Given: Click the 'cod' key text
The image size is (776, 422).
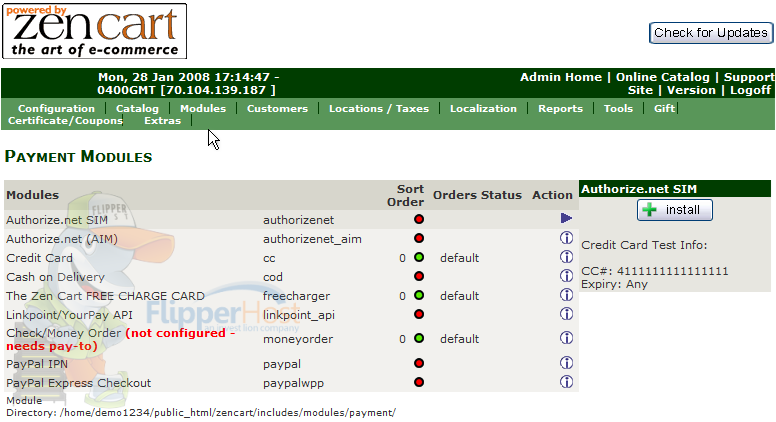Looking at the screenshot, I should [x=273, y=277].
